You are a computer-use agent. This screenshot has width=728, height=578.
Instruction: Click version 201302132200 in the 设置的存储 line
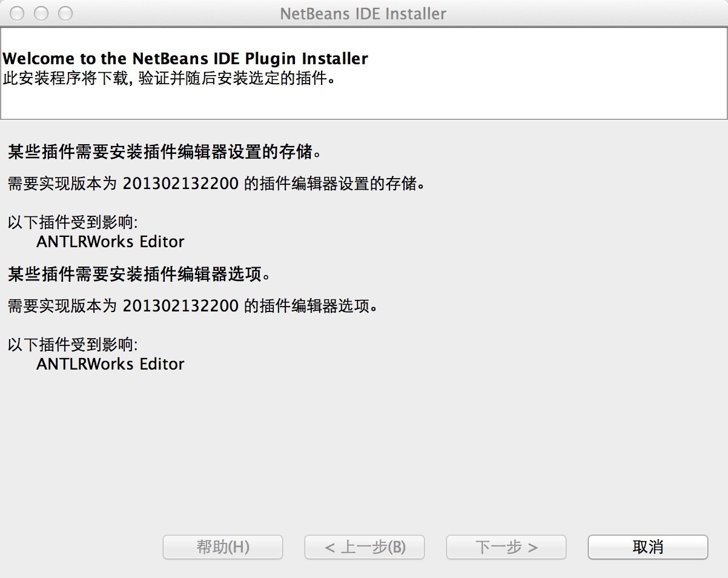coord(180,184)
